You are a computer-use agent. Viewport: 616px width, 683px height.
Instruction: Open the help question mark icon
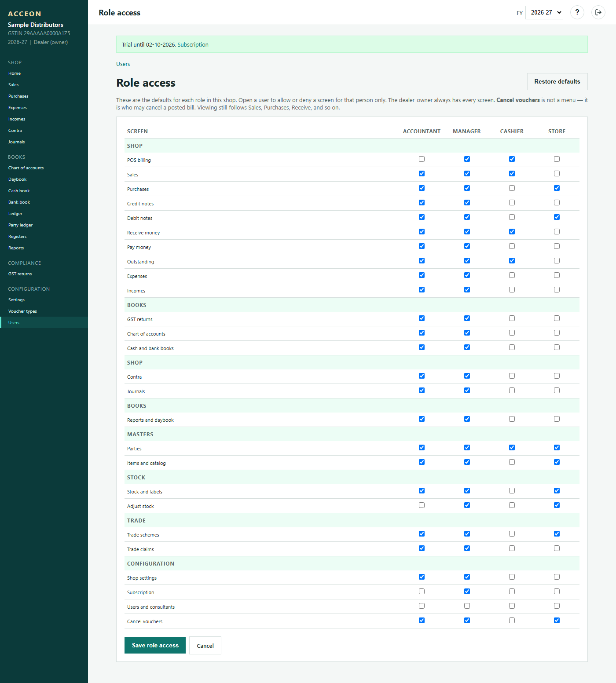pos(577,12)
